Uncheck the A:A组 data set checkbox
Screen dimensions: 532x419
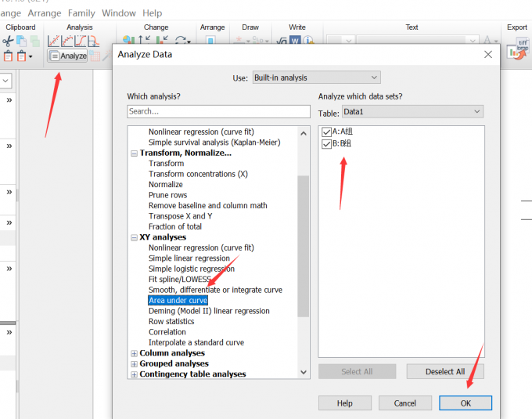pos(326,132)
